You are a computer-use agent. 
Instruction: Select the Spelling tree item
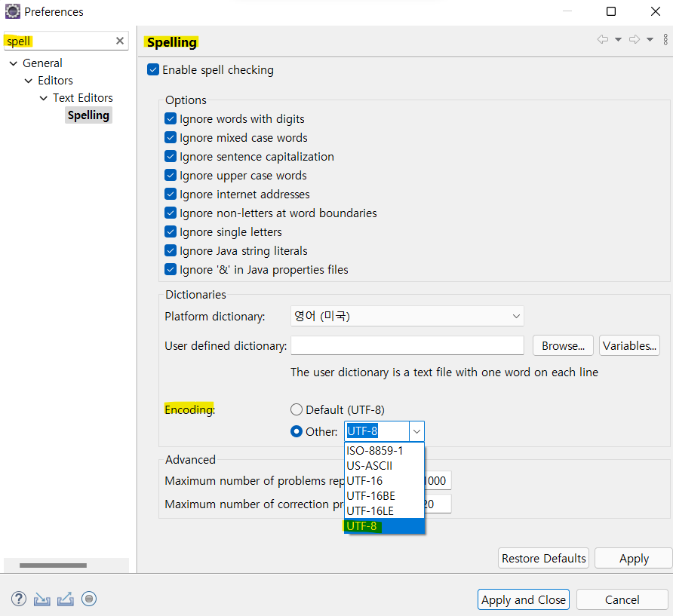pyautogui.click(x=88, y=115)
